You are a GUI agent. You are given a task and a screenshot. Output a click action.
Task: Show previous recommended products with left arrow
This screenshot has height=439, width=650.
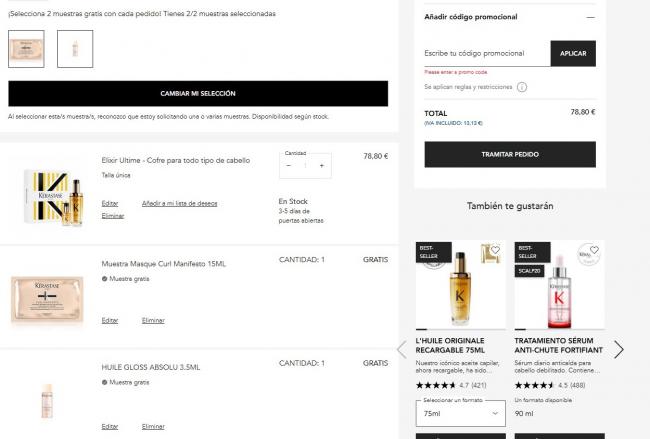402,349
